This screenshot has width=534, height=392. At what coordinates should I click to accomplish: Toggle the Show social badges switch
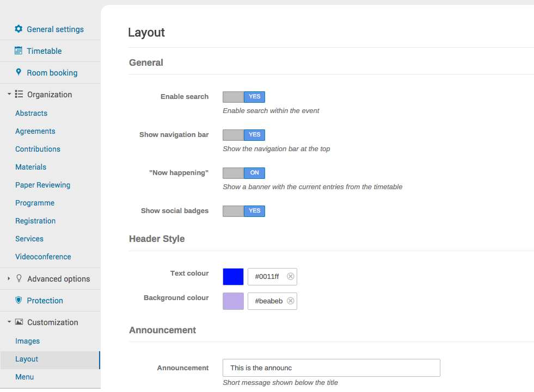click(x=244, y=211)
